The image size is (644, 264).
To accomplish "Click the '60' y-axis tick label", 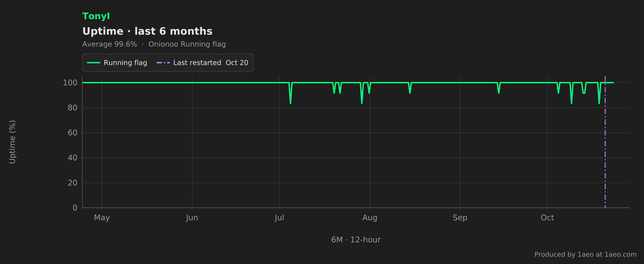I will pyautogui.click(x=72, y=133).
